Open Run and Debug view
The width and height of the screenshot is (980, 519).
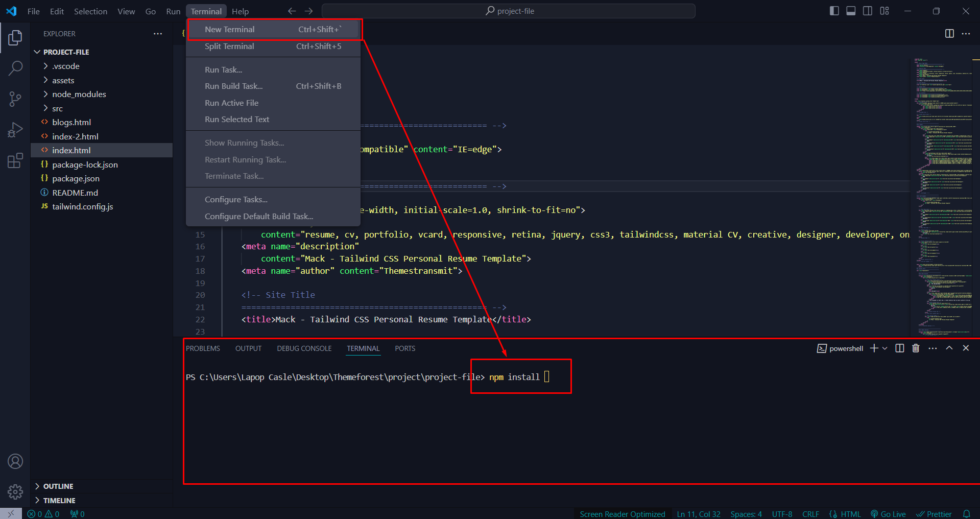15,130
